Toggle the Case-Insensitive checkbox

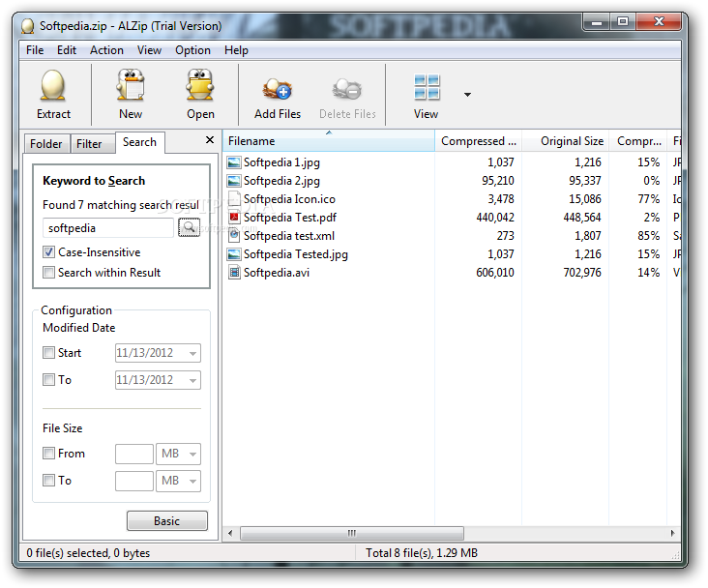coord(48,252)
